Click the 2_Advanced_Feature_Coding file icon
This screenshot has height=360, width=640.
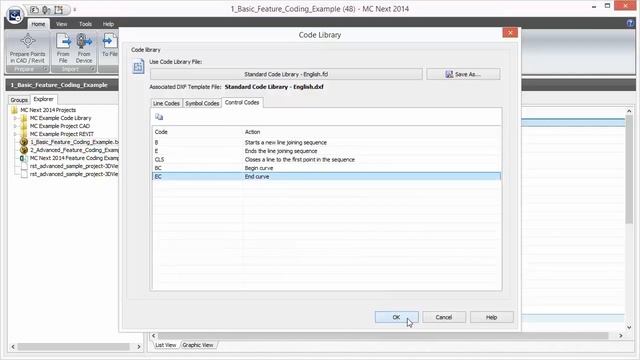(24, 150)
